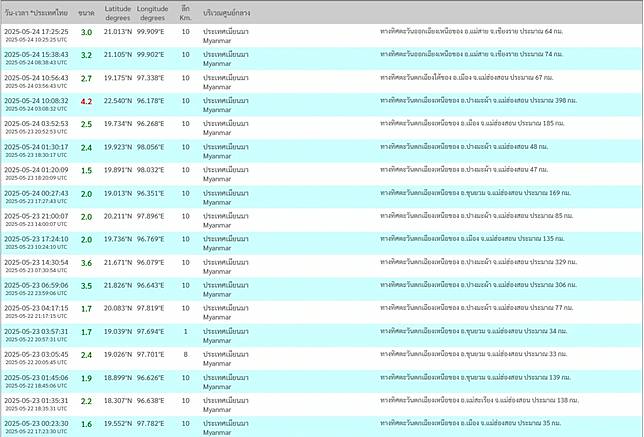The image size is (644, 437).
Task: Click the 2025-05-24 10:56:43 event timestamp
Action: (x=36, y=77)
